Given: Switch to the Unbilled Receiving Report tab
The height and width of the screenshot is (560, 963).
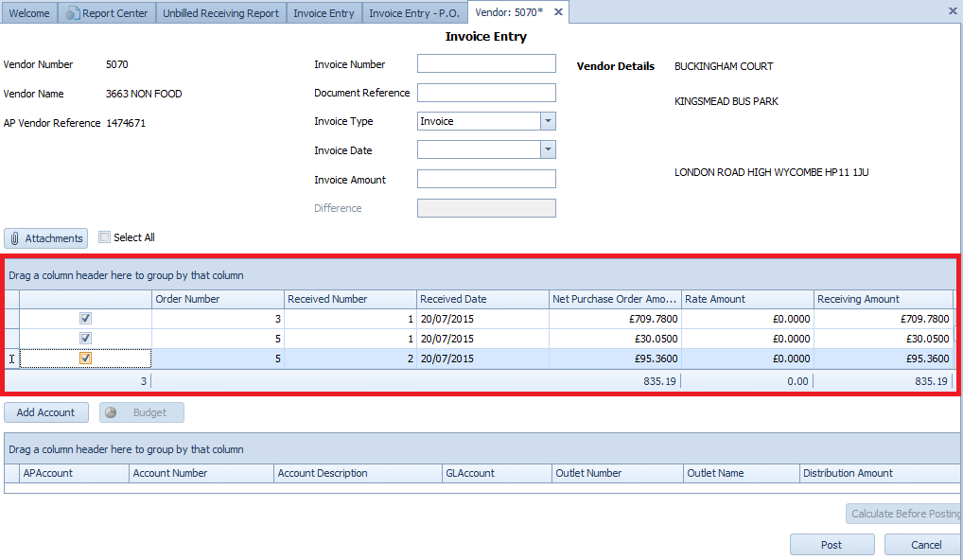Looking at the screenshot, I should click(x=220, y=13).
